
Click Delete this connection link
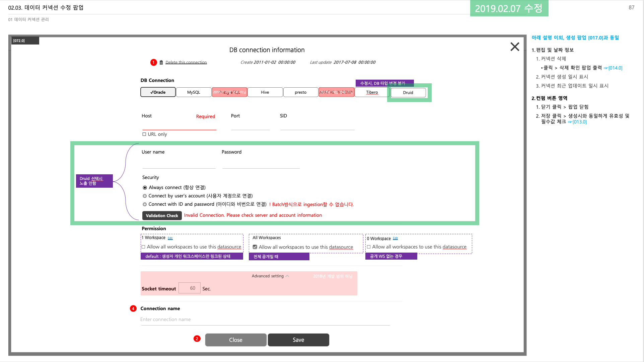pyautogui.click(x=186, y=63)
